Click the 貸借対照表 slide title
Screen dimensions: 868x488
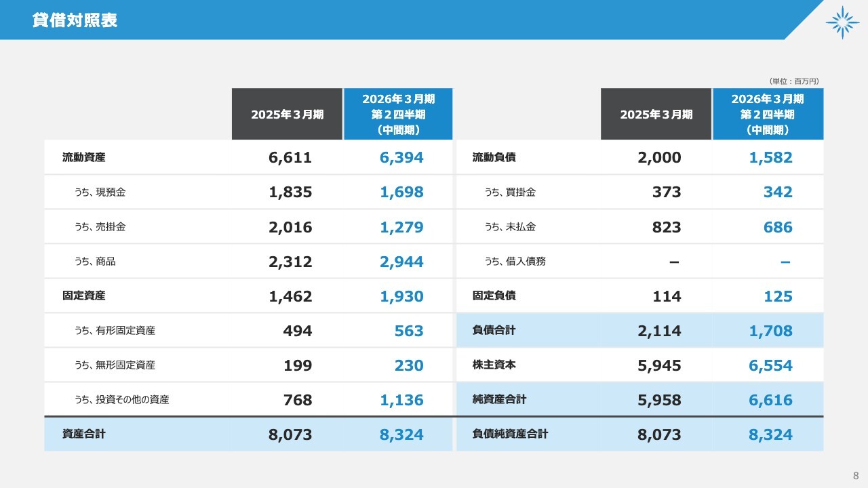tap(75, 20)
